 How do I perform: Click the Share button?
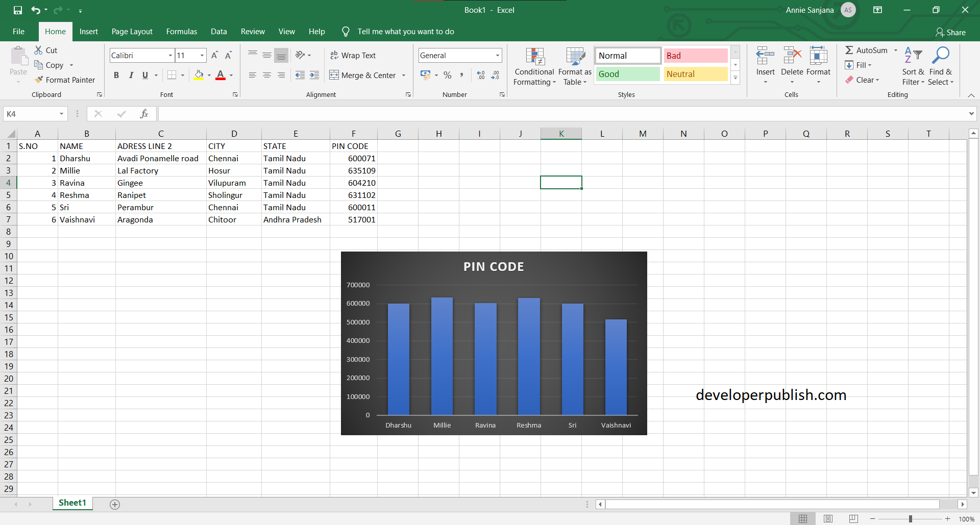click(x=950, y=32)
